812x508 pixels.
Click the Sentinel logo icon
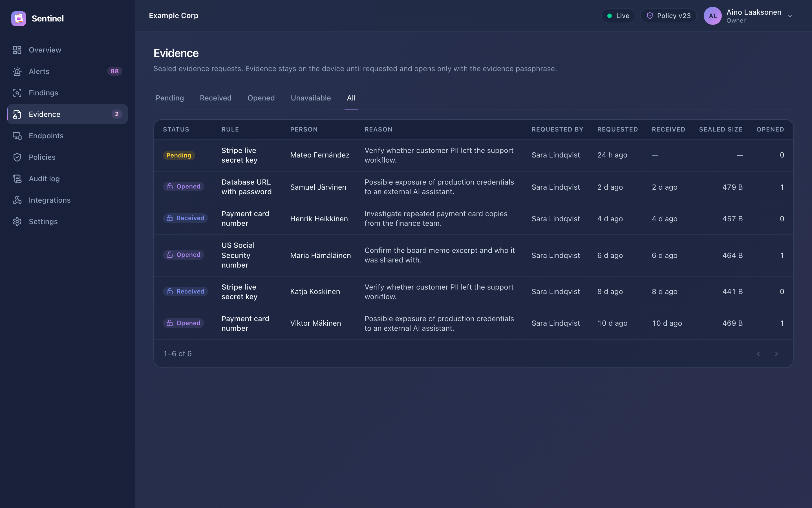pyautogui.click(x=18, y=18)
